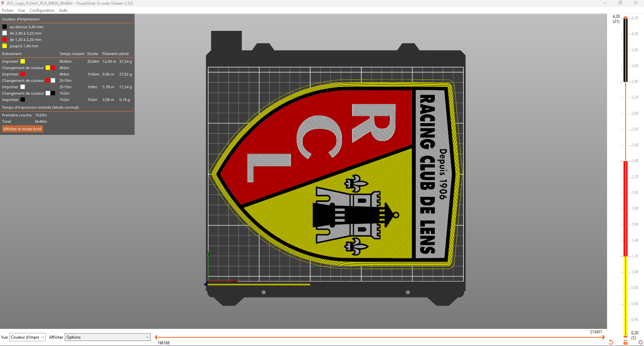Click the black swatch on last Imprimer row
Viewport: 644px width, 346px height.
point(22,100)
